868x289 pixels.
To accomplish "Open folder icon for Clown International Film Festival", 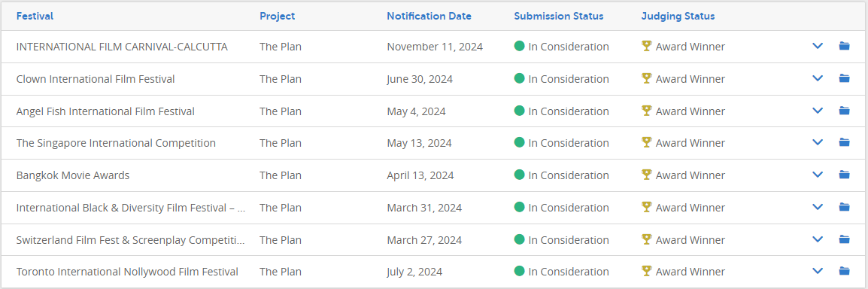I will pos(844,78).
